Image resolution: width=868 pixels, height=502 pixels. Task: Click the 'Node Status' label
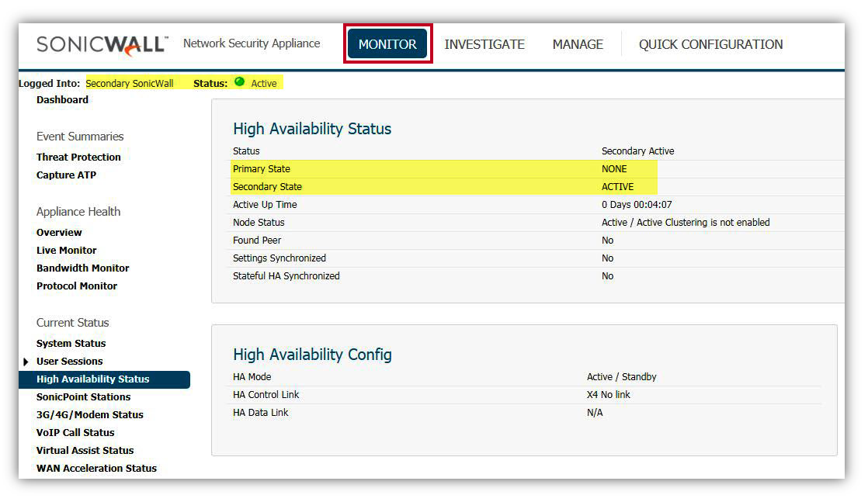coord(259,223)
